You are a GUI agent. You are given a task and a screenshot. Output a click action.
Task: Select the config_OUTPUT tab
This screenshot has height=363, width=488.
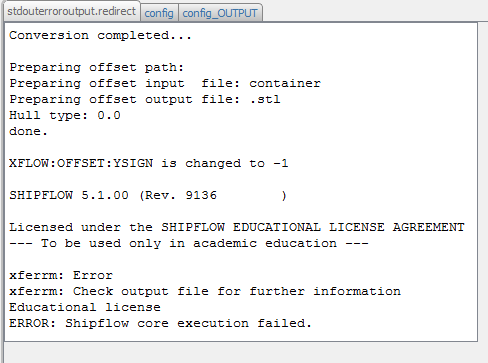[x=220, y=13]
